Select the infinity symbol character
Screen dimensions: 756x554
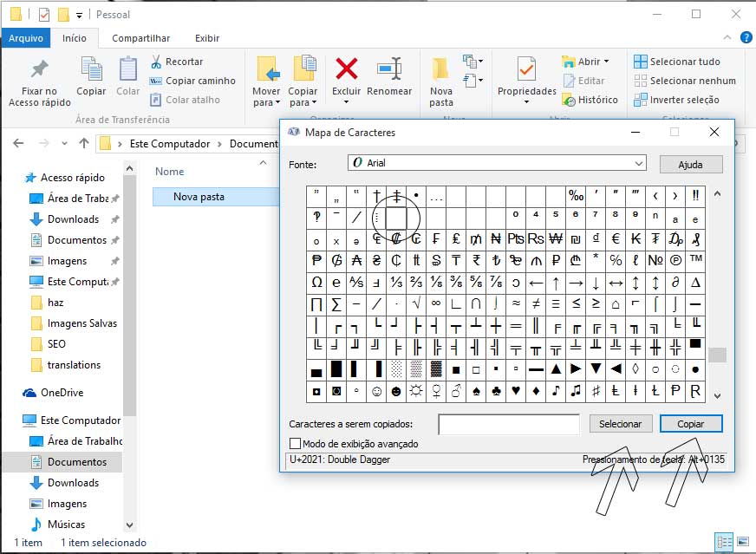(436, 303)
